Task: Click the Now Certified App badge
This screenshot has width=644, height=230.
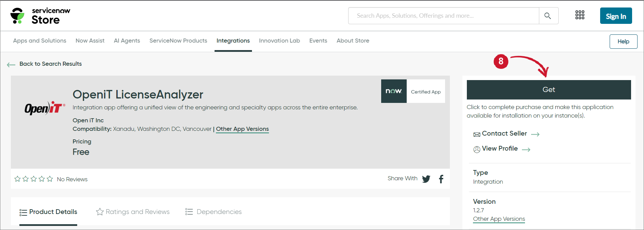Action: pos(413,91)
